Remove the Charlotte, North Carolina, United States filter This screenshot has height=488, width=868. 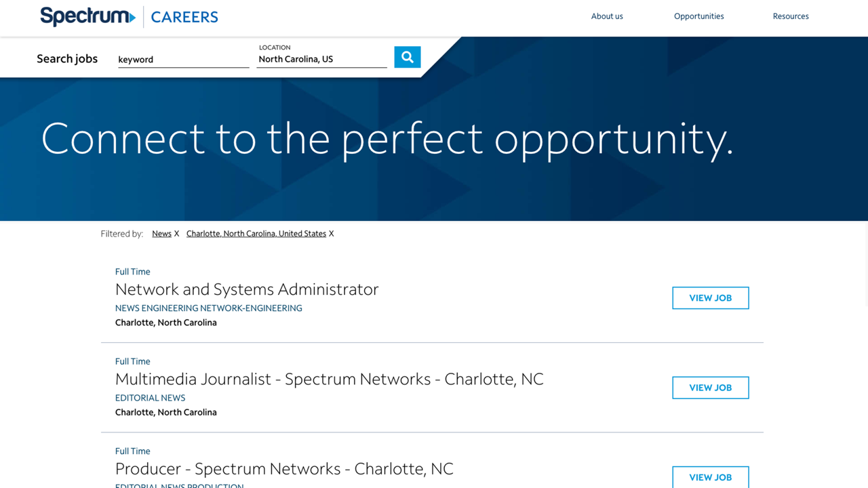pos(331,233)
